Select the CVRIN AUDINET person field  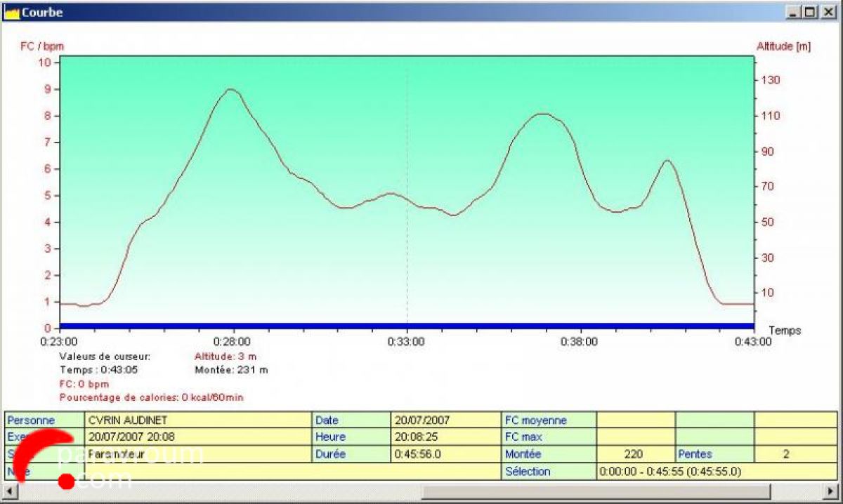point(199,420)
